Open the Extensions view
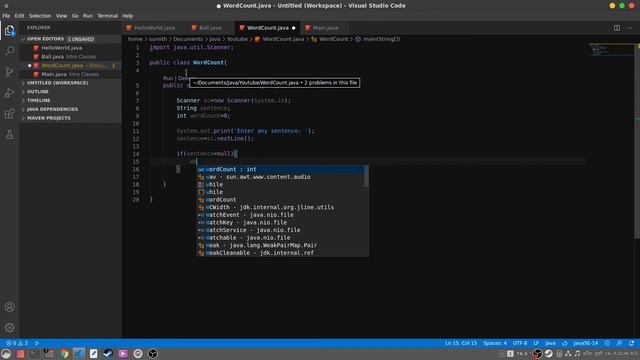The width and height of the screenshot is (640, 360). click(x=9, y=114)
